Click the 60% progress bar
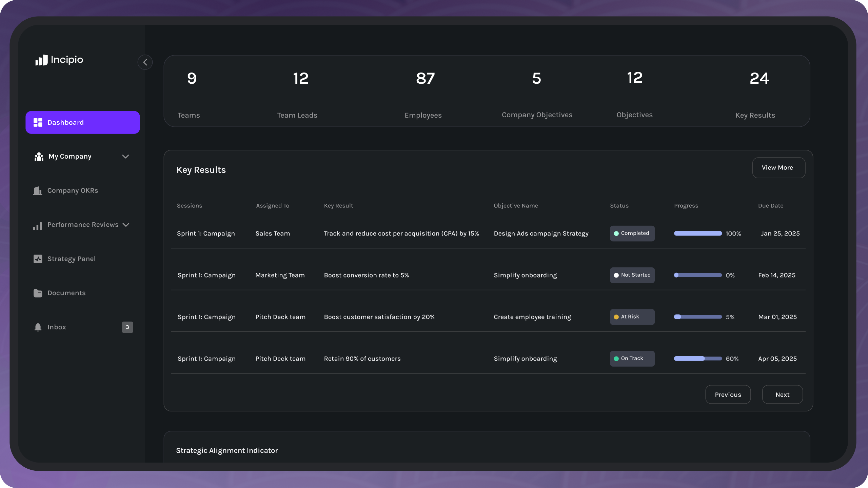Viewport: 868px width, 488px height. click(x=697, y=359)
